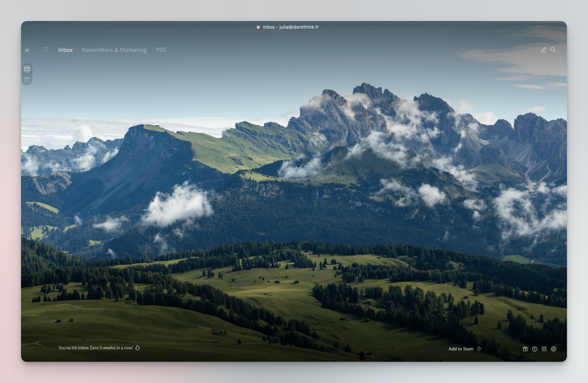The image size is (588, 383).
Task: Switch to Newsletters & Marketing tab
Action: [114, 50]
